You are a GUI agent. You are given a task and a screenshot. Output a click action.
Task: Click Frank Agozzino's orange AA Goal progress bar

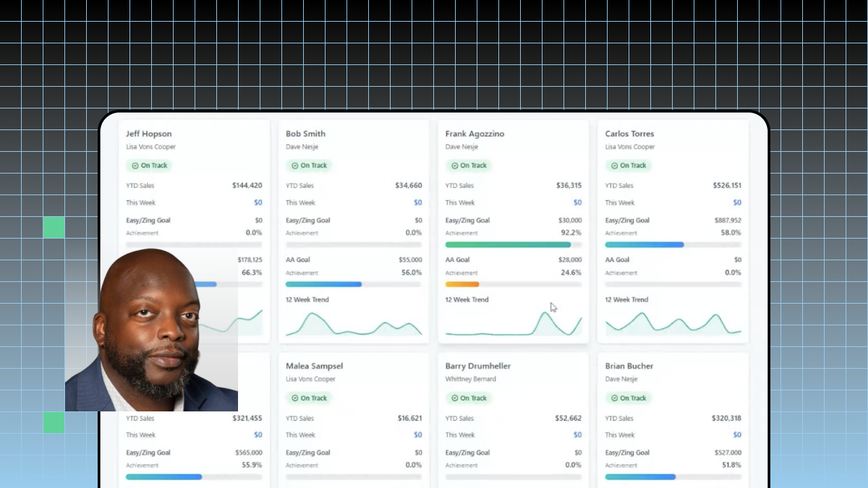tap(462, 284)
